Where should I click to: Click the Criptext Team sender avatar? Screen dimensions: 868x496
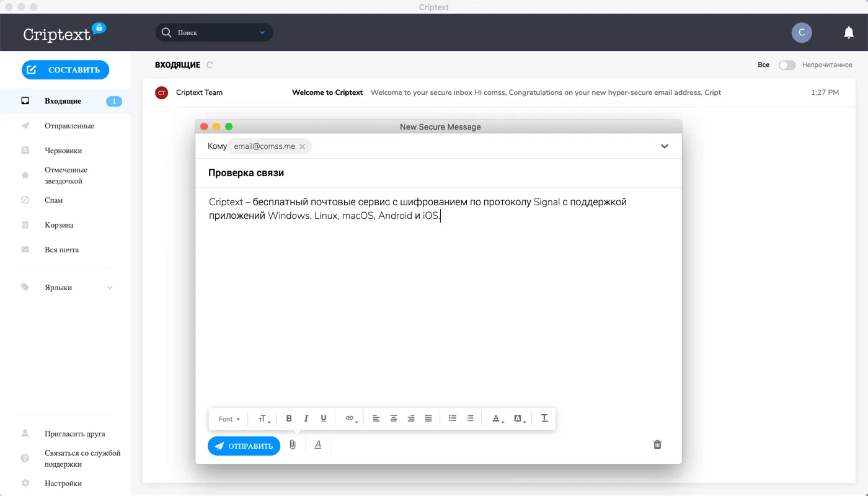pos(162,93)
